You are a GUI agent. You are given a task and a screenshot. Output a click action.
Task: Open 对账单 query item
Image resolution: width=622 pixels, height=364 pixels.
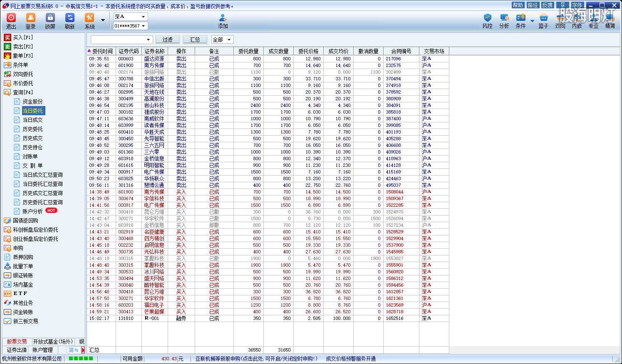26,156
